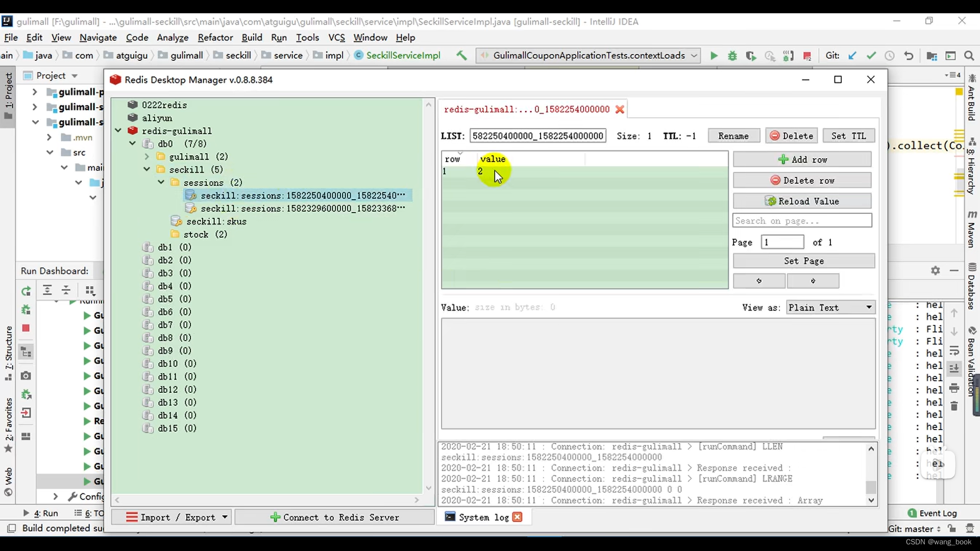Open the Refactor menu
980x551 pixels.
click(215, 37)
